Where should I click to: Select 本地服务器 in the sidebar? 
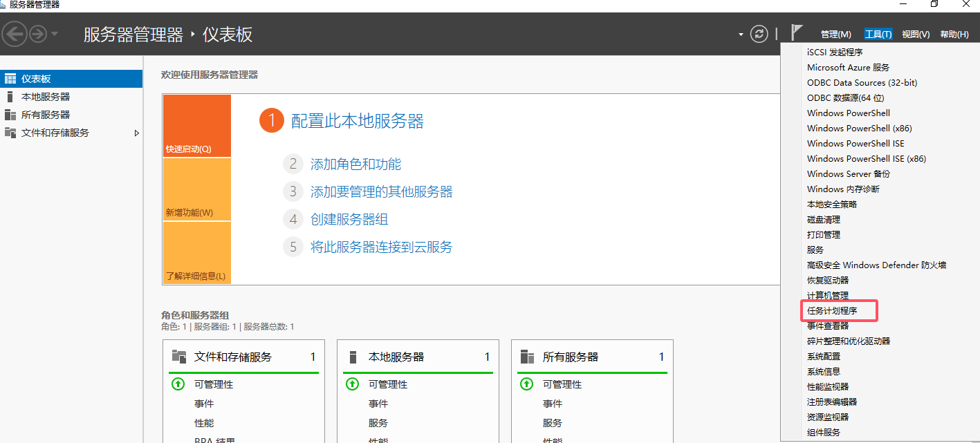[x=71, y=97]
